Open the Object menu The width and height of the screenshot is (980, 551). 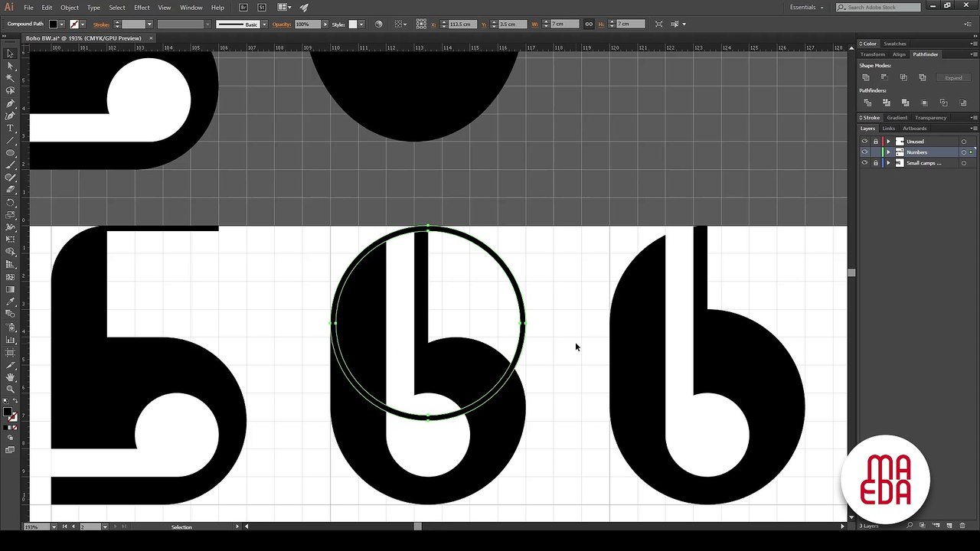[x=70, y=8]
